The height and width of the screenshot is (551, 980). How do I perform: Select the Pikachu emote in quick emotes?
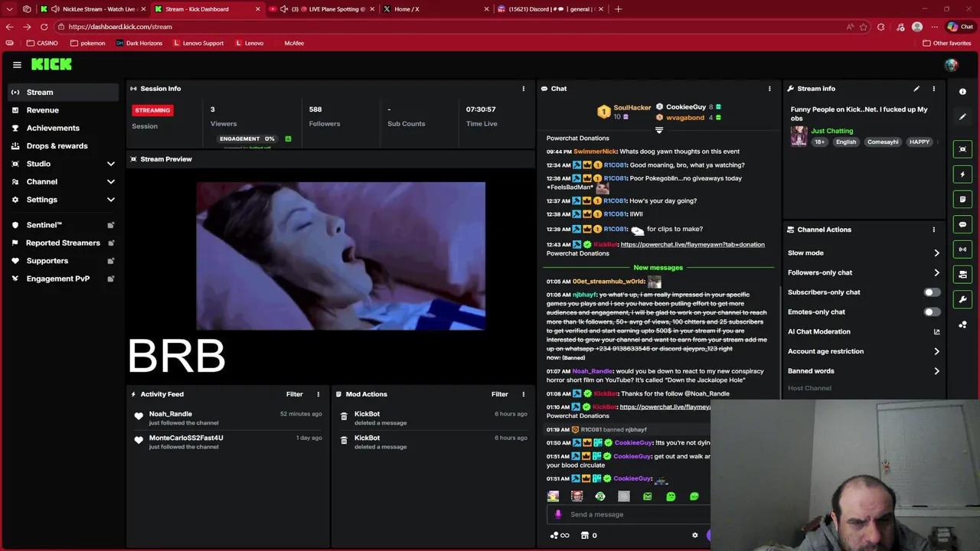point(553,497)
